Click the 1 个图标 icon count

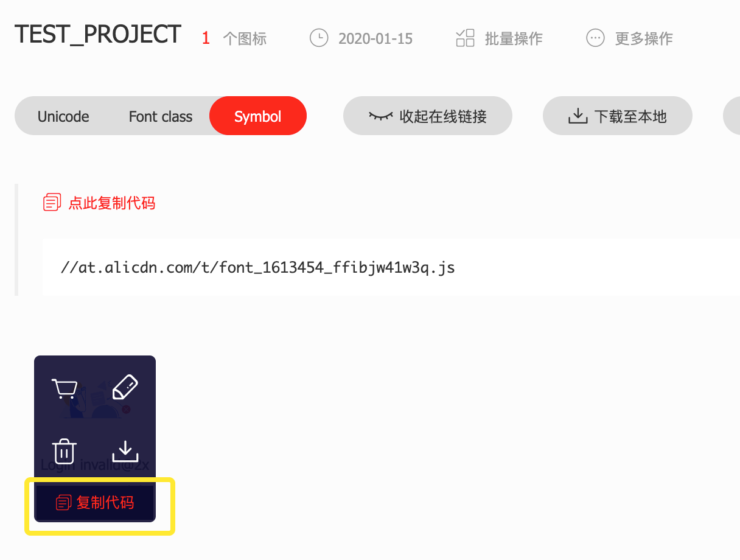(x=234, y=38)
